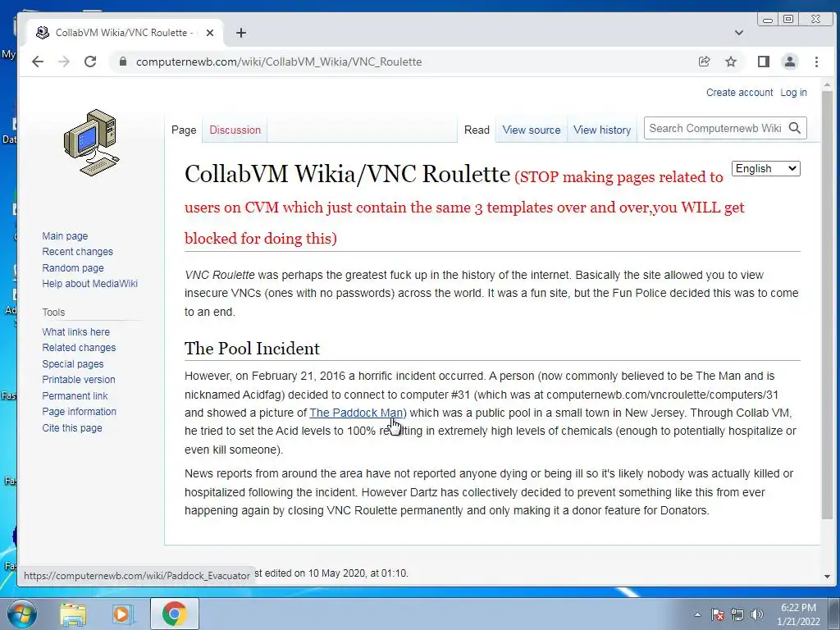840x630 pixels.
Task: Select the Read tab
Action: [x=477, y=130]
